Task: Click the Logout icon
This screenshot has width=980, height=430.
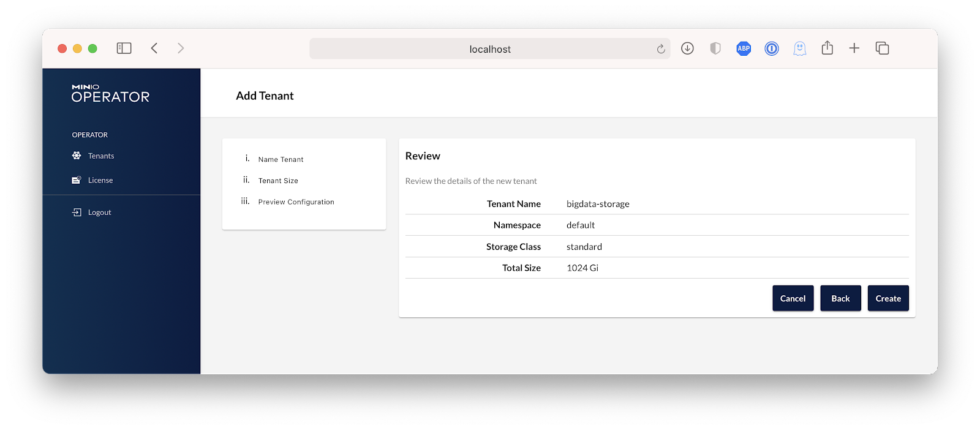Action: pos(77,213)
